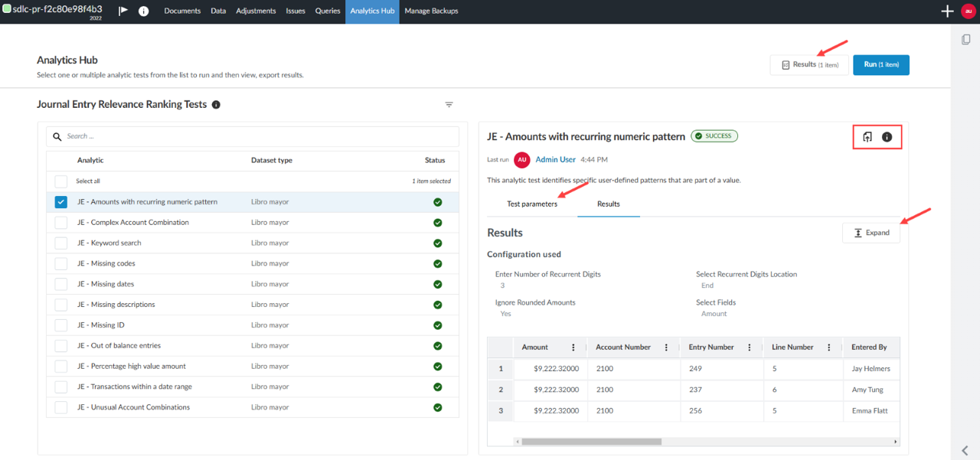The image size is (980, 460).
Task: Click the Run button
Action: pyautogui.click(x=880, y=65)
